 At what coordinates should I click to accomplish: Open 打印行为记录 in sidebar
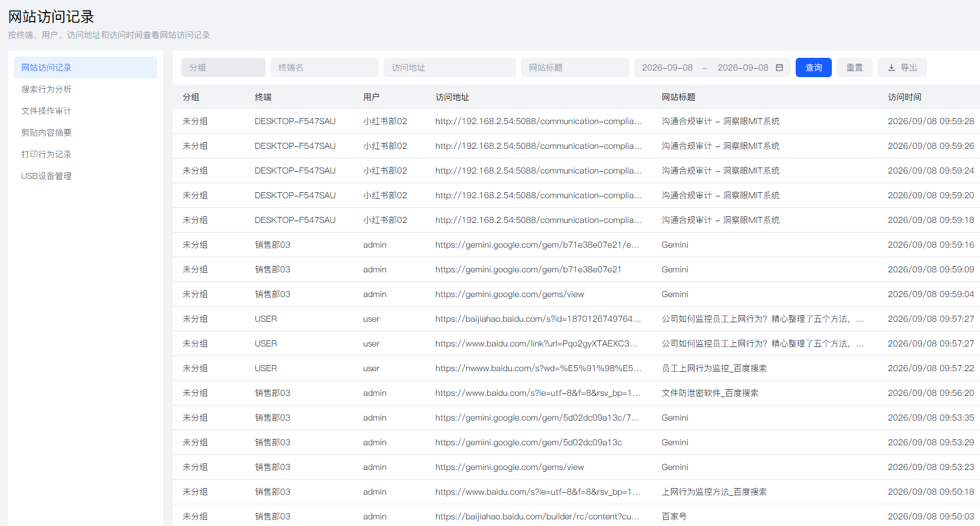pos(86,154)
